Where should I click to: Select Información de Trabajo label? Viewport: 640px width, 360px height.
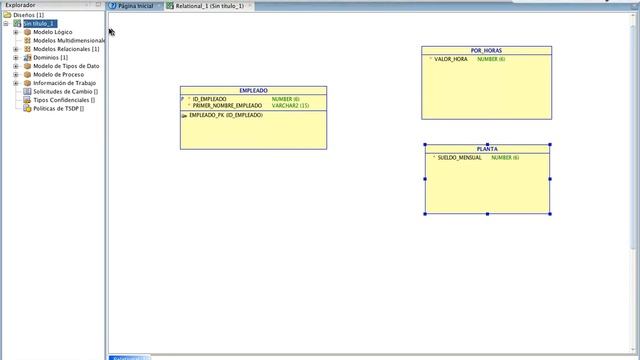[64, 83]
